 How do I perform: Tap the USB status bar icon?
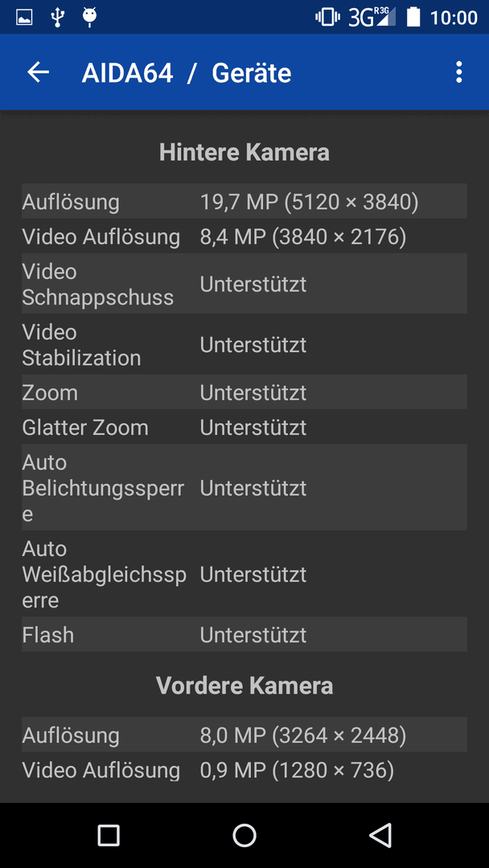click(x=57, y=17)
